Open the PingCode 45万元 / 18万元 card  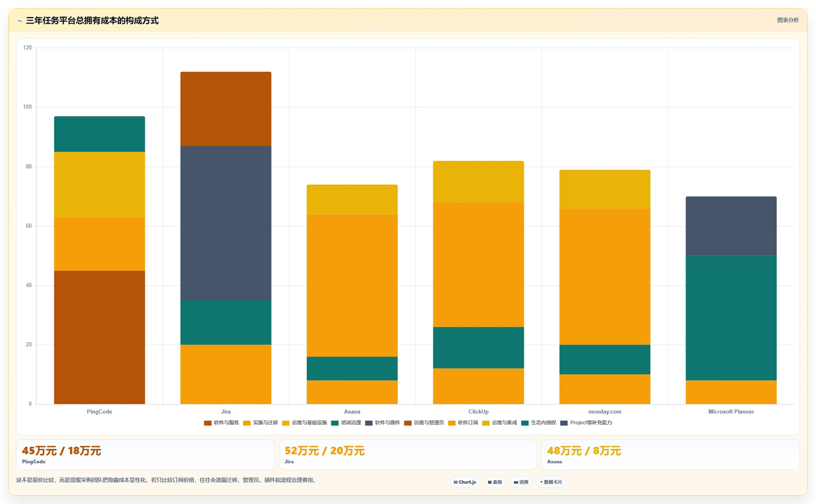click(145, 455)
